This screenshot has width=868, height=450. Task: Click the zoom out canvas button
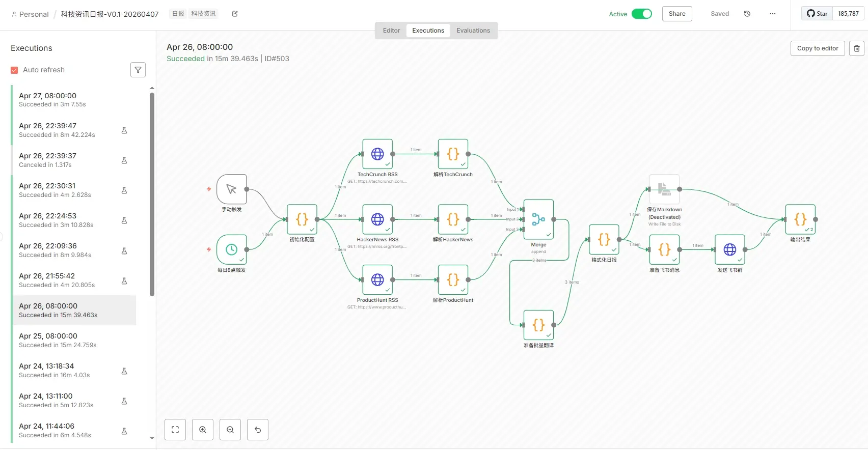[x=230, y=430]
